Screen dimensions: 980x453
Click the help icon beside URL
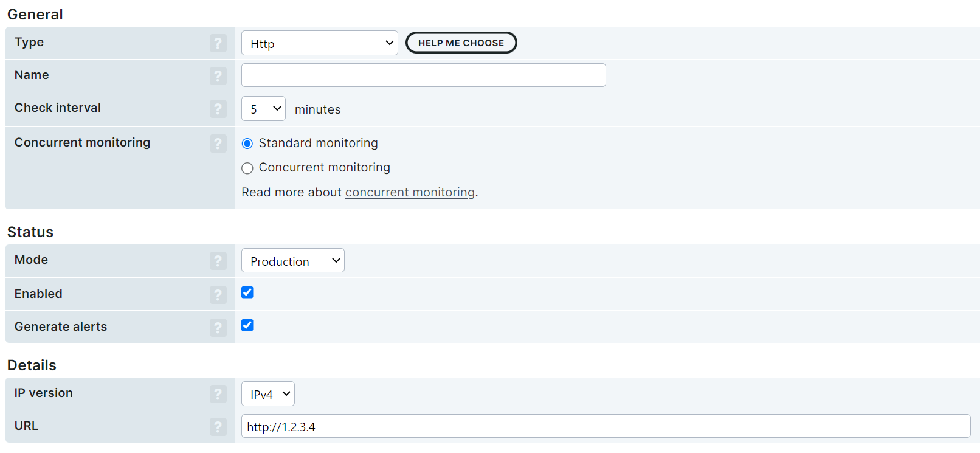[218, 427]
